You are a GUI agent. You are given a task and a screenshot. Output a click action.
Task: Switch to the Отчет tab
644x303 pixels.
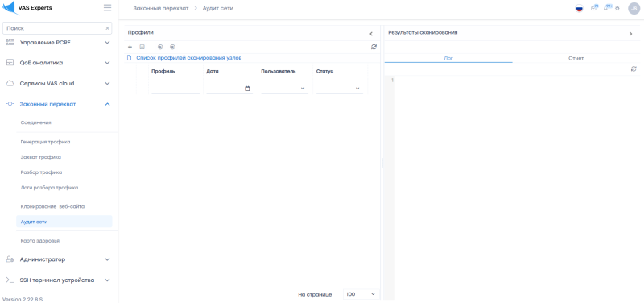coord(576,58)
